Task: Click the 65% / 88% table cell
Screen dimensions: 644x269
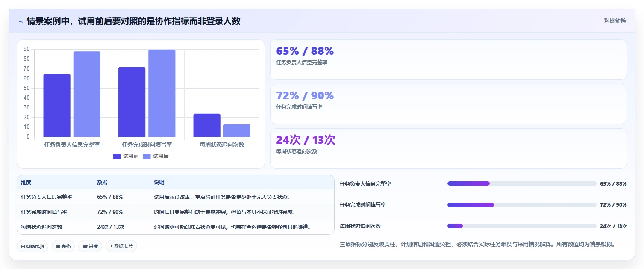Action: tap(110, 197)
